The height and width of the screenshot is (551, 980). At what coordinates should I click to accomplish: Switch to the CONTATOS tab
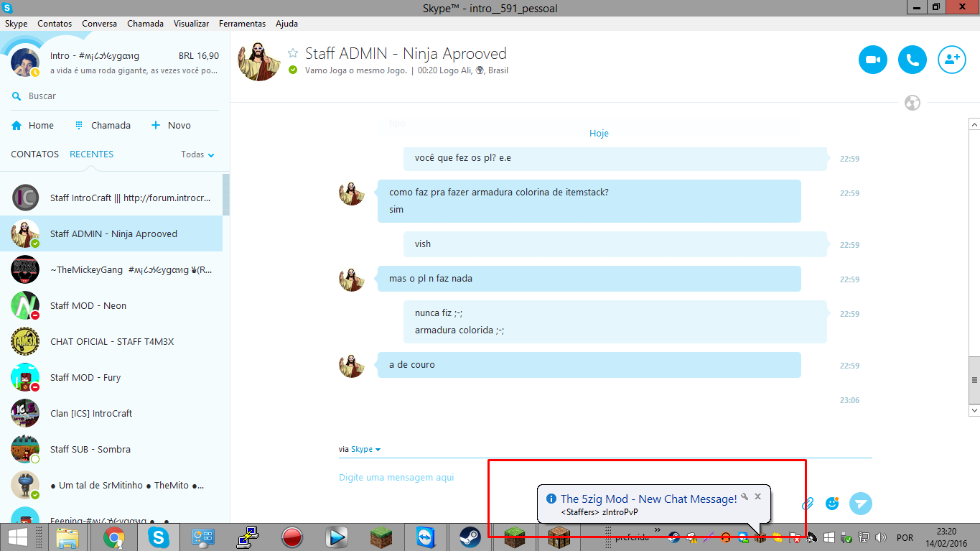pos(35,154)
